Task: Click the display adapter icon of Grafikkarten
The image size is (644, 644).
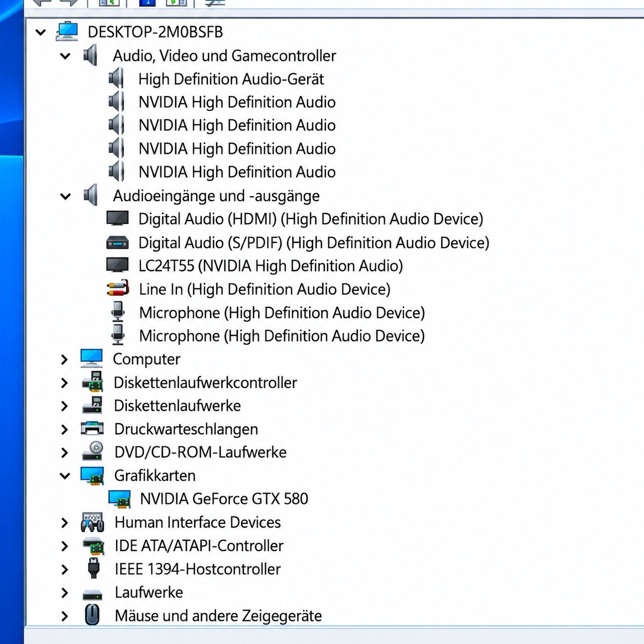Action: pos(92,476)
